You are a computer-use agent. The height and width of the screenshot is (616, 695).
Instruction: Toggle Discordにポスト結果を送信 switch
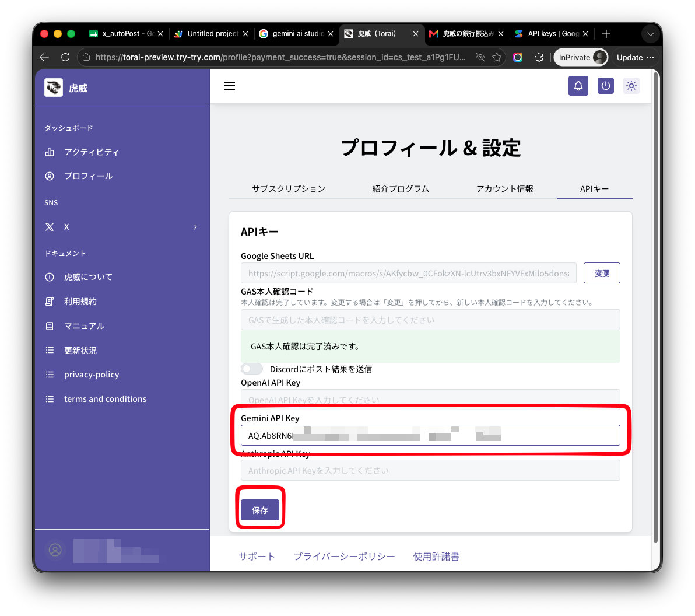click(252, 369)
